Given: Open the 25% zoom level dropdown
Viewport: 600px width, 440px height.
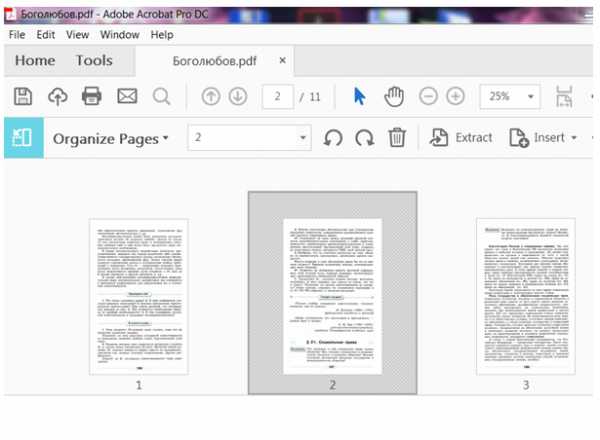Looking at the screenshot, I should 530,96.
